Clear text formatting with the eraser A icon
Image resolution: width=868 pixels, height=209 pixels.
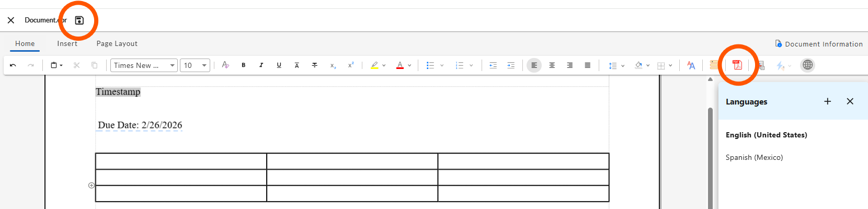point(225,65)
